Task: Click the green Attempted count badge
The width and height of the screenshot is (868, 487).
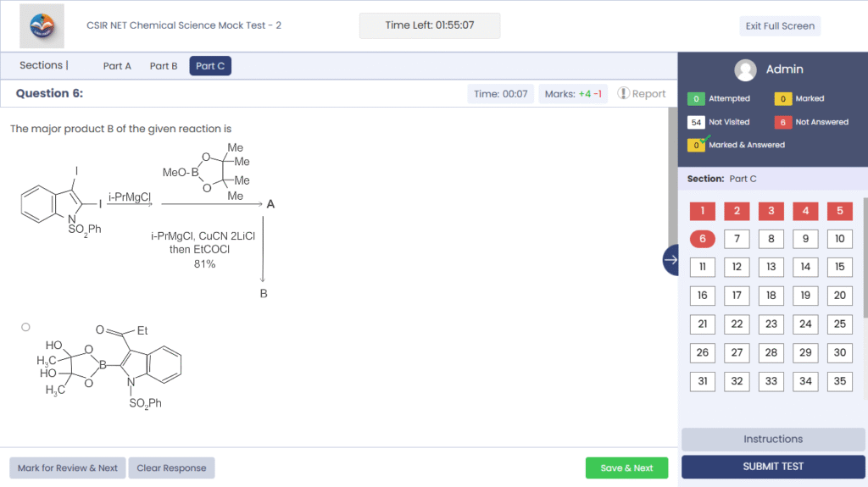Action: click(696, 98)
